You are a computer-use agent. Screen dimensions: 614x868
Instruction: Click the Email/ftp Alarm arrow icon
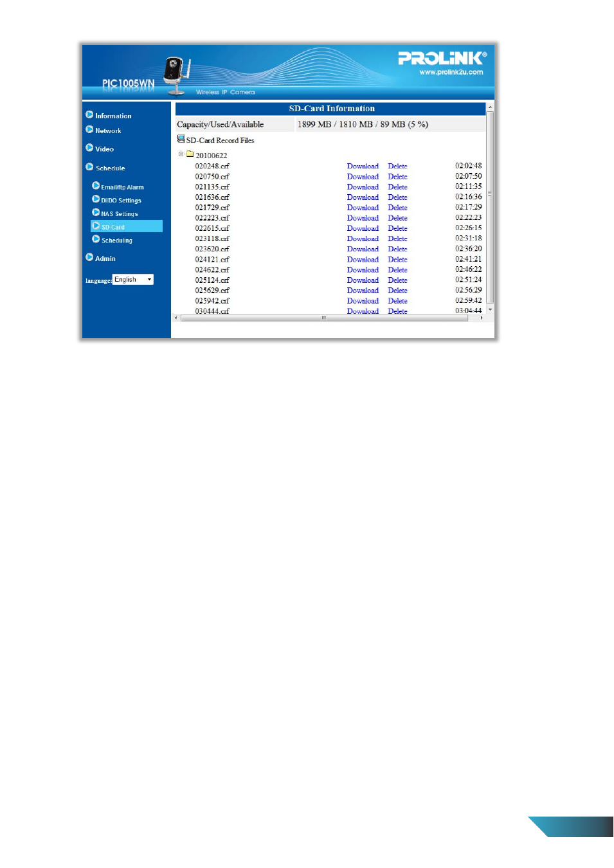(96, 186)
